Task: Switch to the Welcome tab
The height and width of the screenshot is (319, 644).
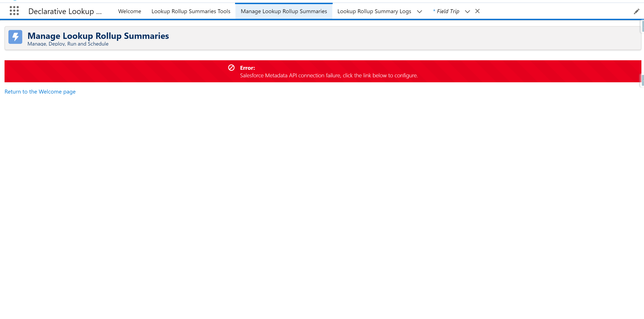Action: [x=129, y=11]
